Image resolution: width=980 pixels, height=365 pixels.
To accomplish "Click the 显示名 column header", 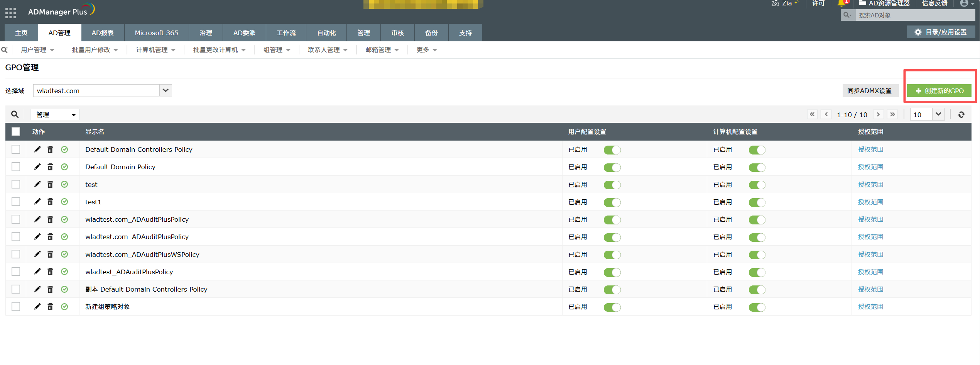I will pyautogui.click(x=95, y=132).
